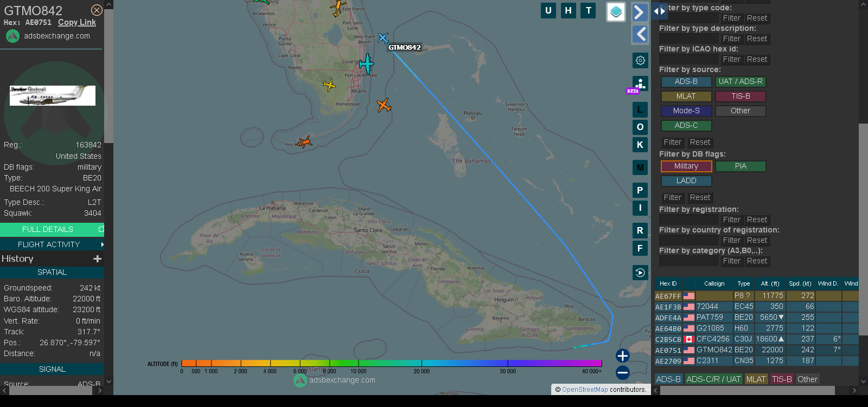Open FULL DETAILS section

coord(52,229)
